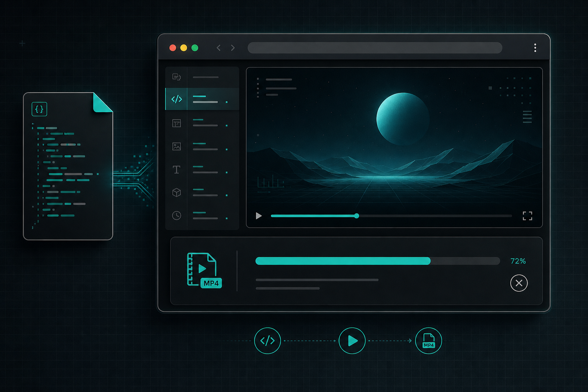Click the code step circle icon
The width and height of the screenshot is (588, 392).
pos(267,341)
